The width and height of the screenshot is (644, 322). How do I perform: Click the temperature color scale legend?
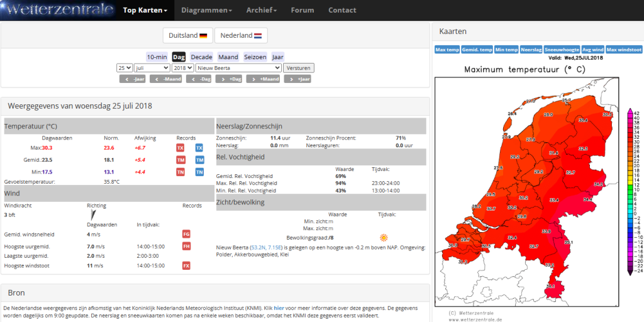click(x=630, y=192)
